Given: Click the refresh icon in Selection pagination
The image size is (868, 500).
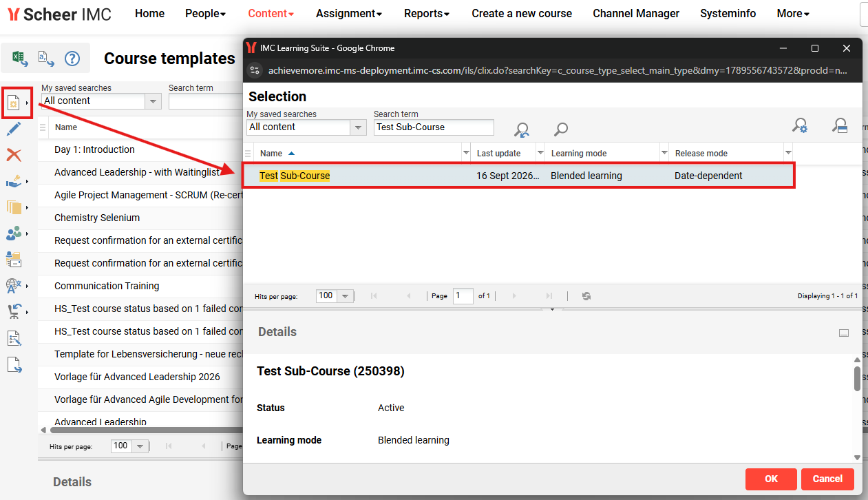Looking at the screenshot, I should [x=586, y=296].
